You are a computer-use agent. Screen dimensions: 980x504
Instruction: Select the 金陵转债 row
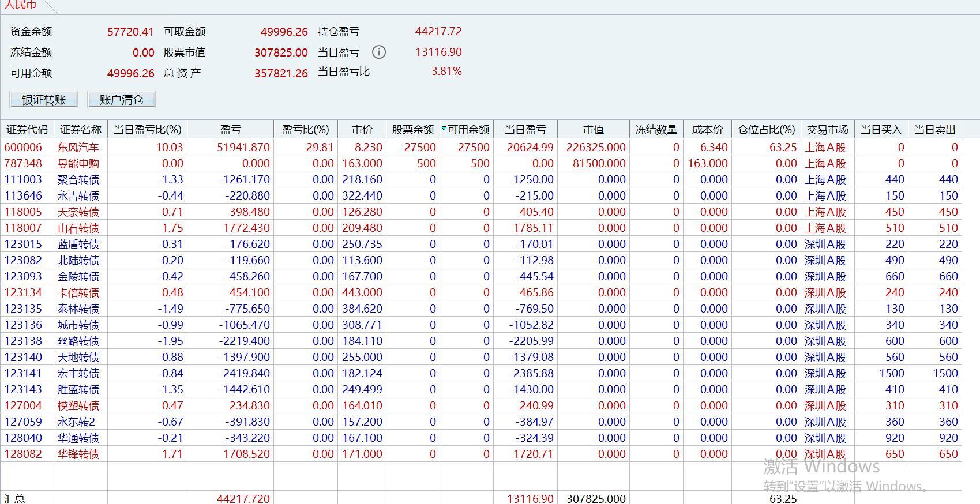(x=481, y=276)
